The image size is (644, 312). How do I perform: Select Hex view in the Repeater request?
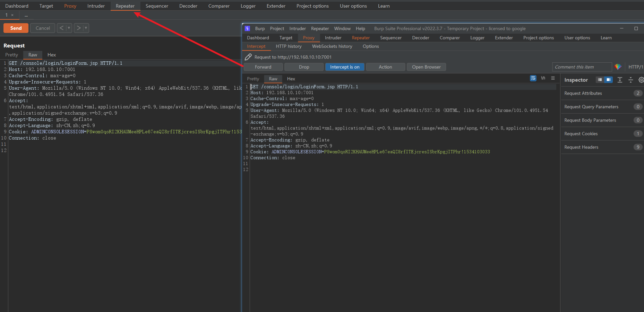[52, 55]
